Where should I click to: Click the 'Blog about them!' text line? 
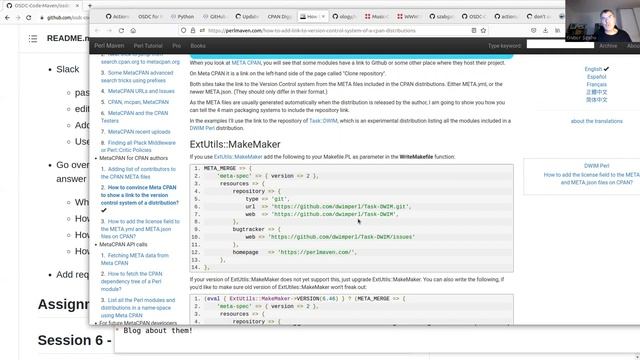tap(158, 331)
